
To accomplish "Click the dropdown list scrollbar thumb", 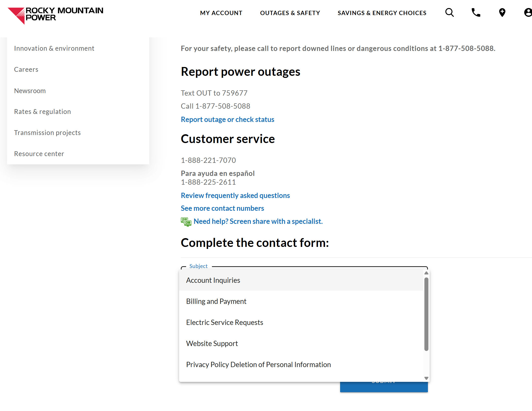I will [x=426, y=314].
